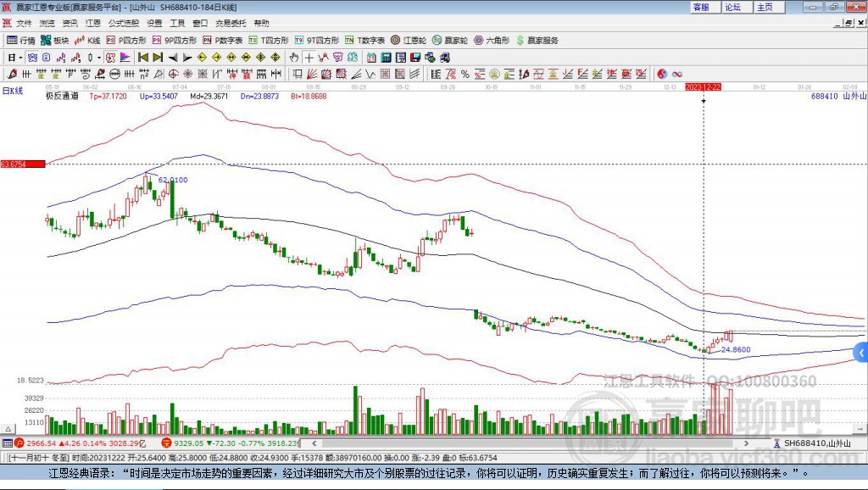Click the 2023-12-22 date marker on the time axis

703,87
